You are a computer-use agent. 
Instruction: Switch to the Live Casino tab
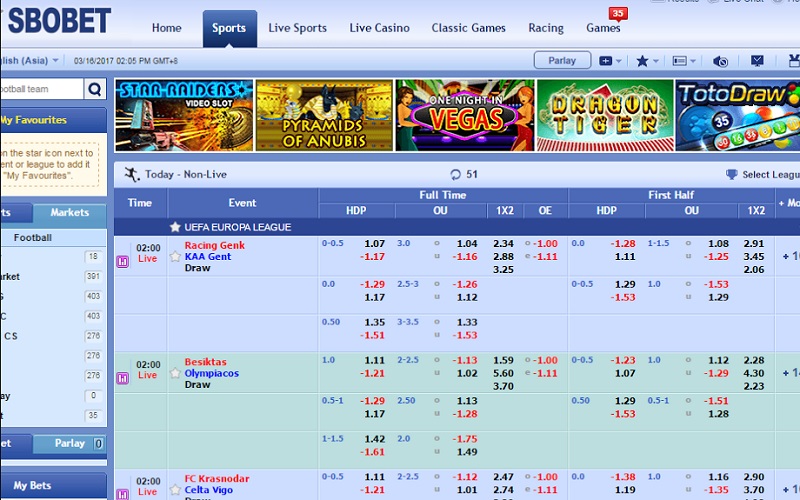coord(374,28)
